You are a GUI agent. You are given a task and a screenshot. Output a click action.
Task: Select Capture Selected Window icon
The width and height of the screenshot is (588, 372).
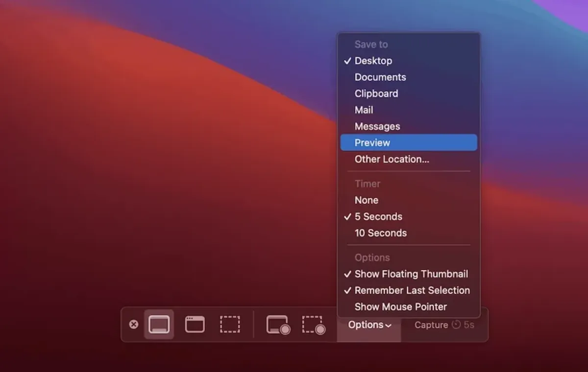195,325
